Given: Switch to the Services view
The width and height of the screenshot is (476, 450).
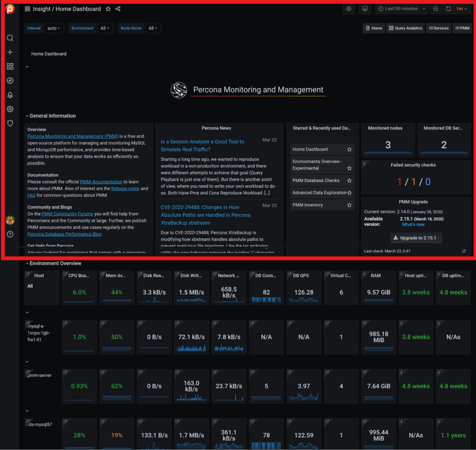Looking at the screenshot, I should tap(438, 28).
